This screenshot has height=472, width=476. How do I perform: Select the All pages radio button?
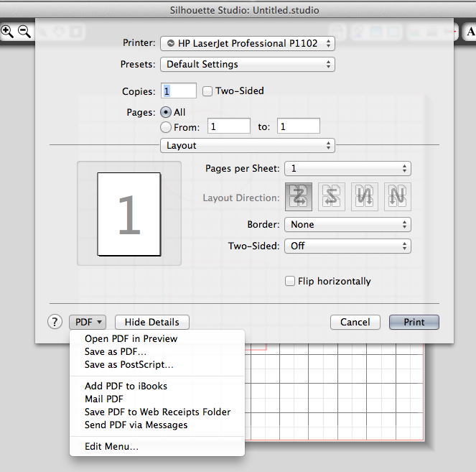pyautogui.click(x=166, y=112)
